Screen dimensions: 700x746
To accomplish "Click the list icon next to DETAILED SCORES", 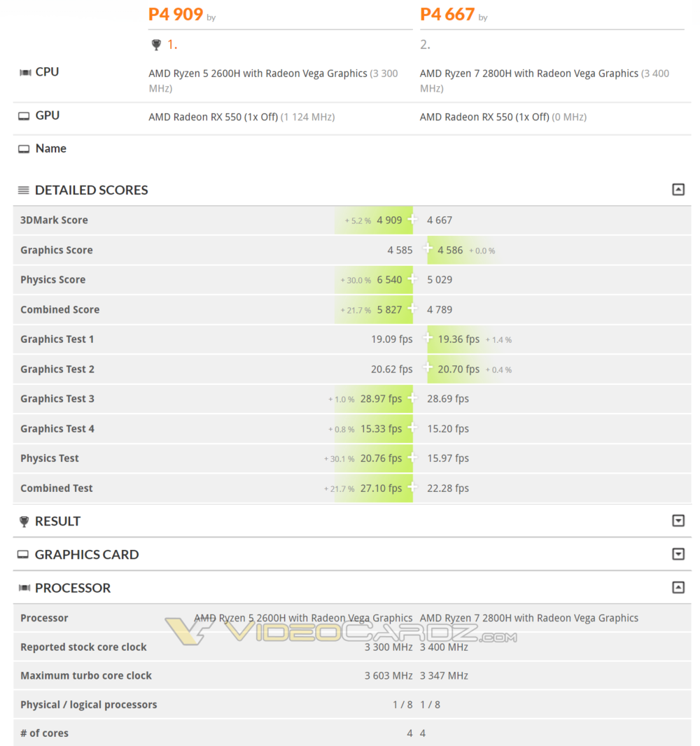I will point(22,190).
